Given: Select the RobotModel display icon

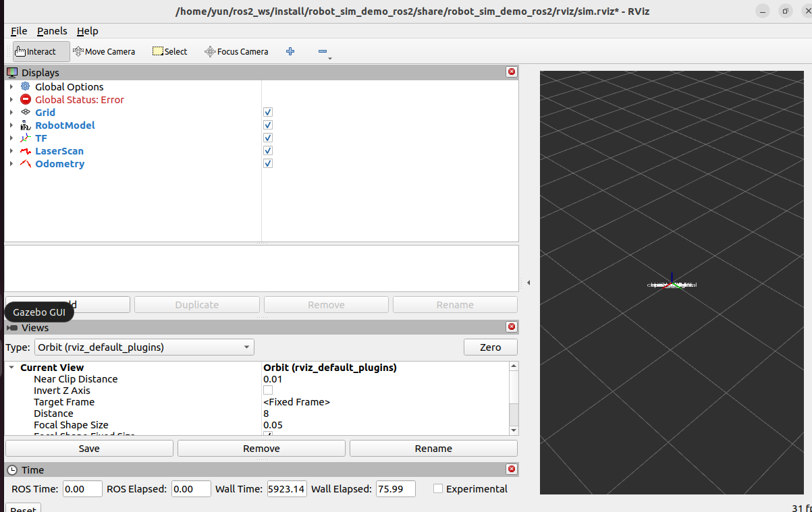Looking at the screenshot, I should point(26,125).
